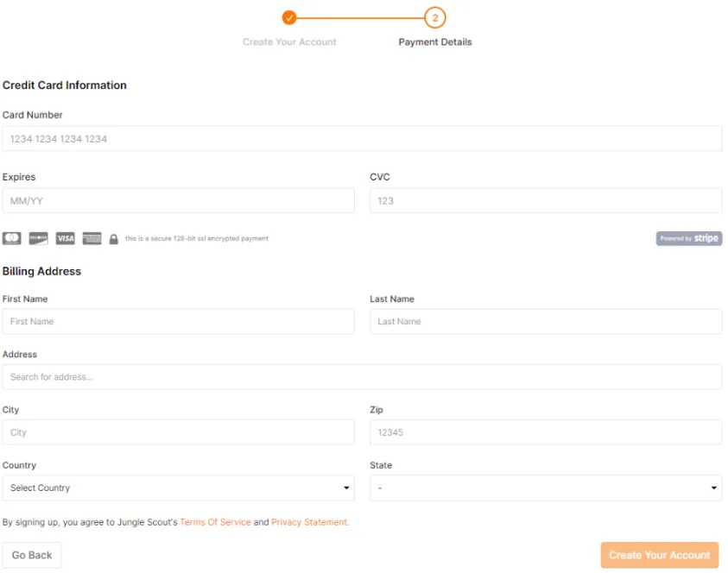Click the American Express card icon
Image resolution: width=728 pixels, height=573 pixels.
click(x=92, y=238)
